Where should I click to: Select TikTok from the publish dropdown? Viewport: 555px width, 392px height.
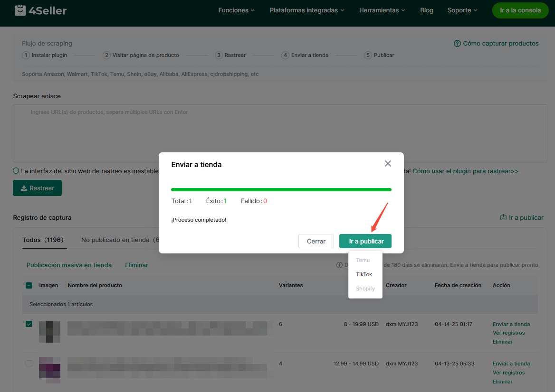pyautogui.click(x=364, y=274)
